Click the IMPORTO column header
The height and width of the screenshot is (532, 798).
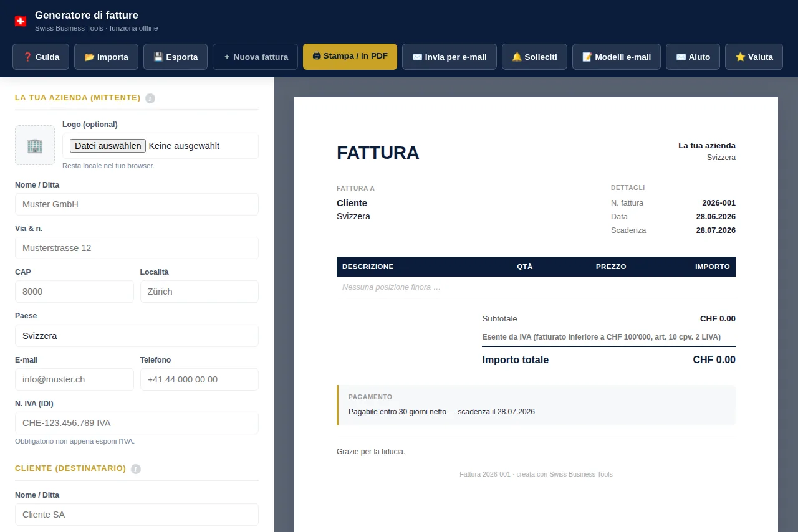[713, 267]
